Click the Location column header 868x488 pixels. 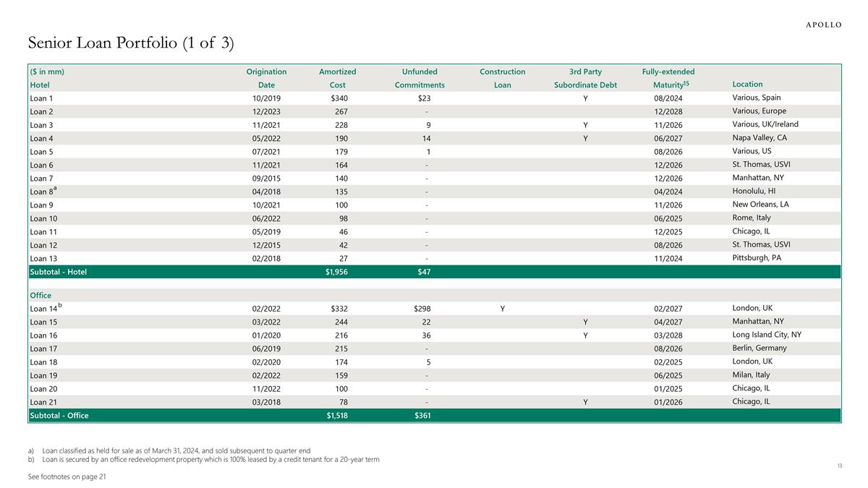point(747,85)
